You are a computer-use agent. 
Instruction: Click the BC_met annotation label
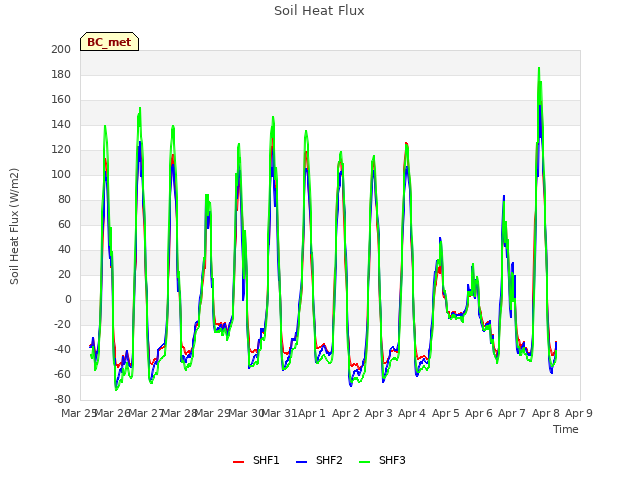point(109,42)
